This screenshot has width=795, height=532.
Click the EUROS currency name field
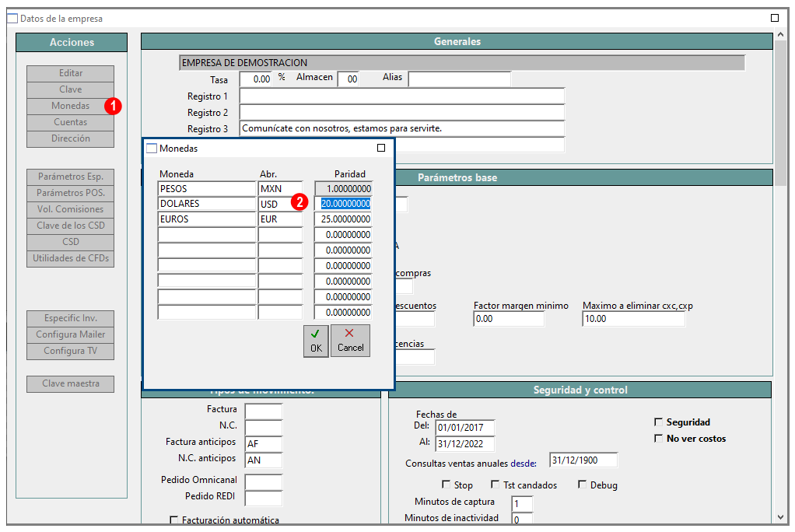coord(207,219)
